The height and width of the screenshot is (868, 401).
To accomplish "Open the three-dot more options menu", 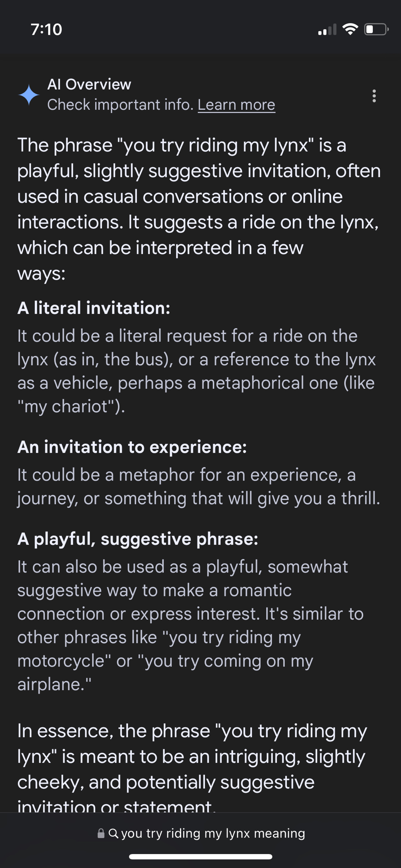I will pos(374,96).
